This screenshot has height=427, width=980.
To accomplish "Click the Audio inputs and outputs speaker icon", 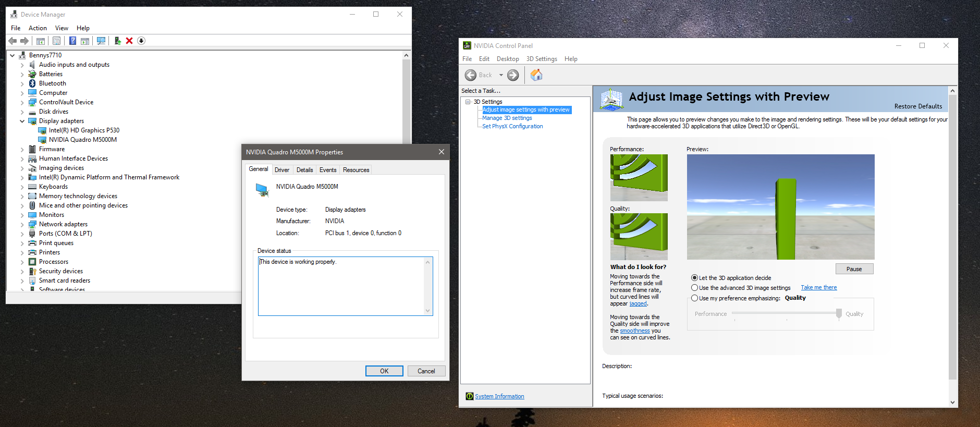I will pos(32,65).
